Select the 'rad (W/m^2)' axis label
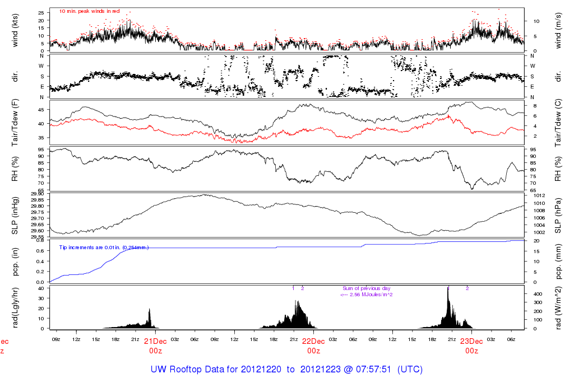 coord(558,307)
